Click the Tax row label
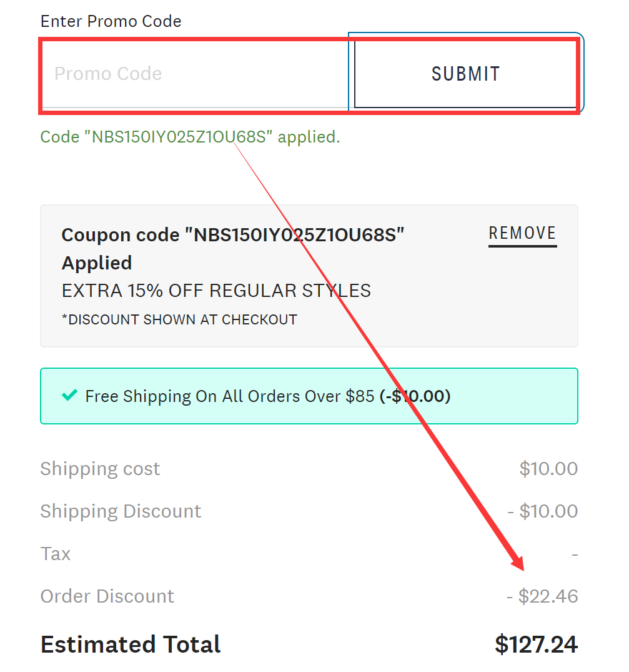Viewport: 629px width, 672px height. coord(55,553)
